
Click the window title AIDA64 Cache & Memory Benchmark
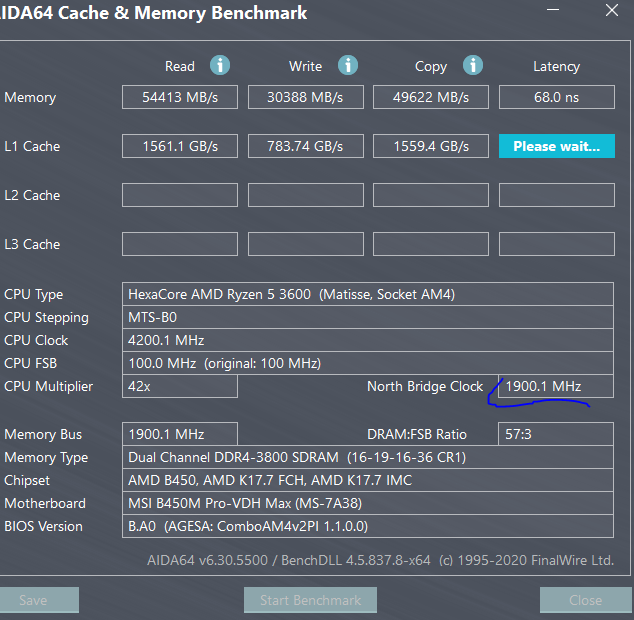154,13
